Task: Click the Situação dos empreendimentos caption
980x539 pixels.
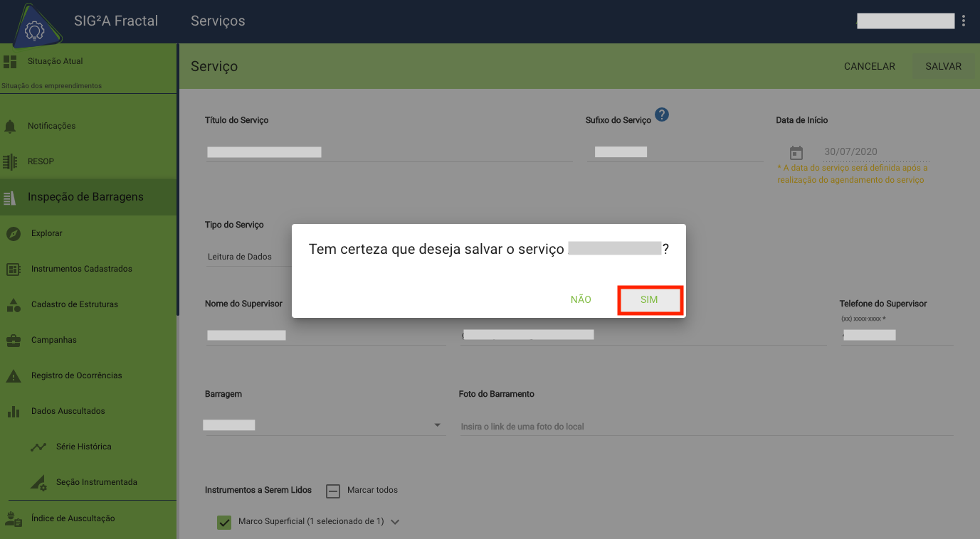Action: pyautogui.click(x=52, y=86)
